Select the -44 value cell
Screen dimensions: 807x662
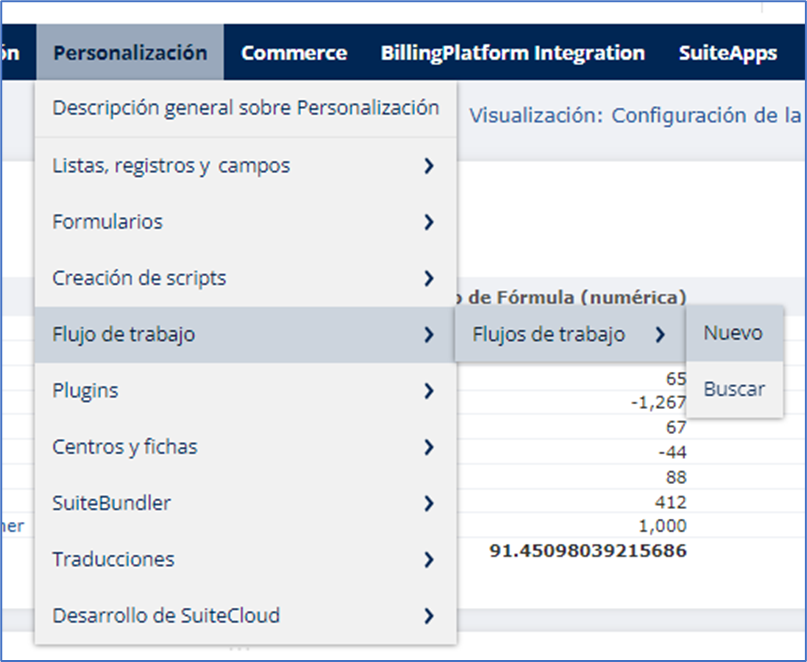tap(672, 452)
